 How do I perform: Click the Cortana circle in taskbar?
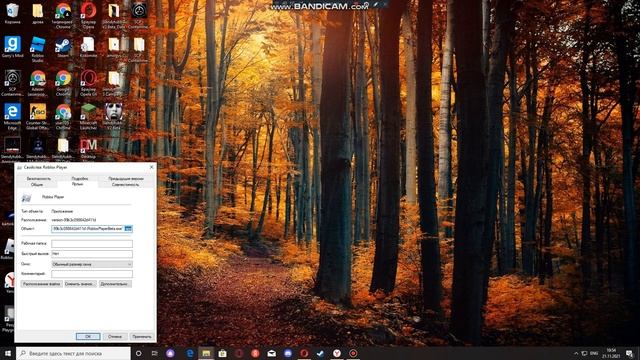[138, 353]
